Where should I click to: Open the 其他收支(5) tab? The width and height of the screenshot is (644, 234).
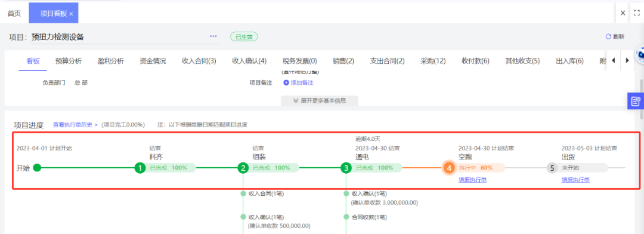(522, 61)
